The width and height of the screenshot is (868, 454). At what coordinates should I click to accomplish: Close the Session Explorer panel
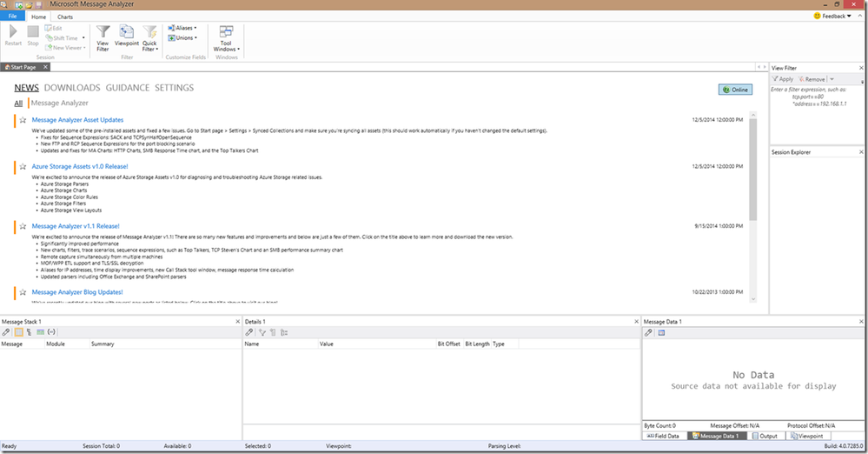(x=861, y=152)
